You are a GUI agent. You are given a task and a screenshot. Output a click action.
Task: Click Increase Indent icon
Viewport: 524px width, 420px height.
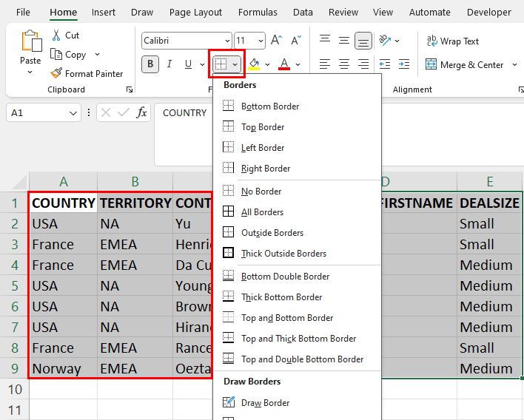point(404,64)
